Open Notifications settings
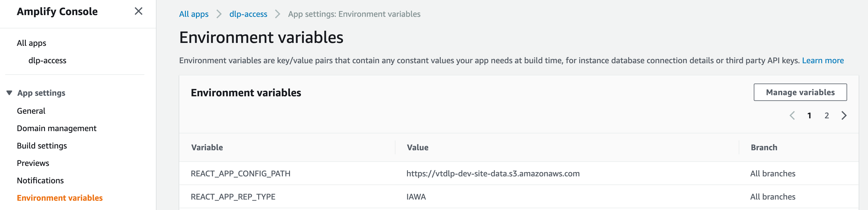Image resolution: width=868 pixels, height=210 pixels. click(40, 181)
